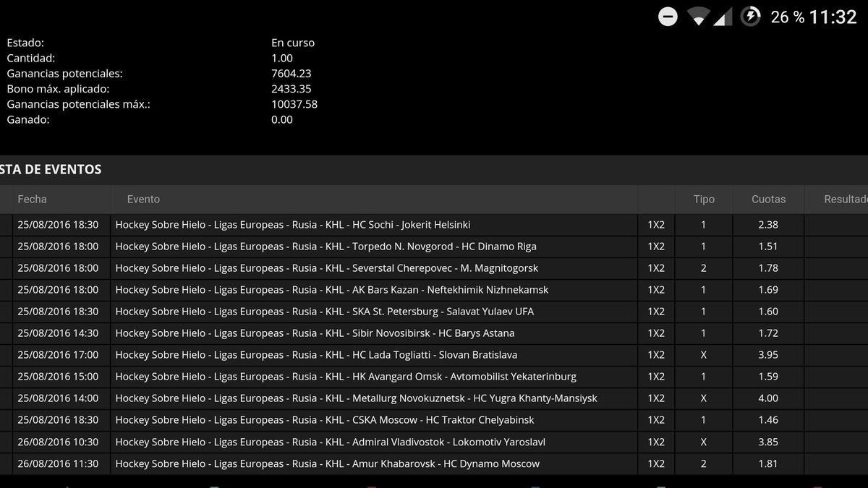
Task: Click the 3.95 odds value
Action: point(768,355)
